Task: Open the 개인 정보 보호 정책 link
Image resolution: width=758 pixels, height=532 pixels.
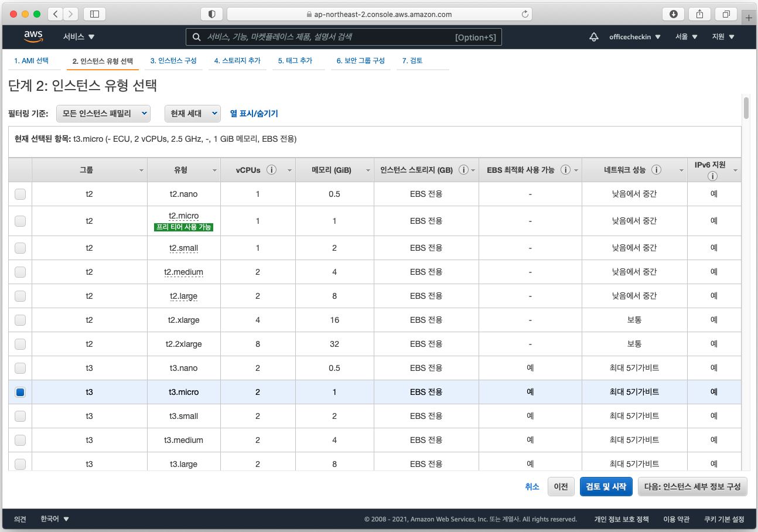Action: point(622,519)
